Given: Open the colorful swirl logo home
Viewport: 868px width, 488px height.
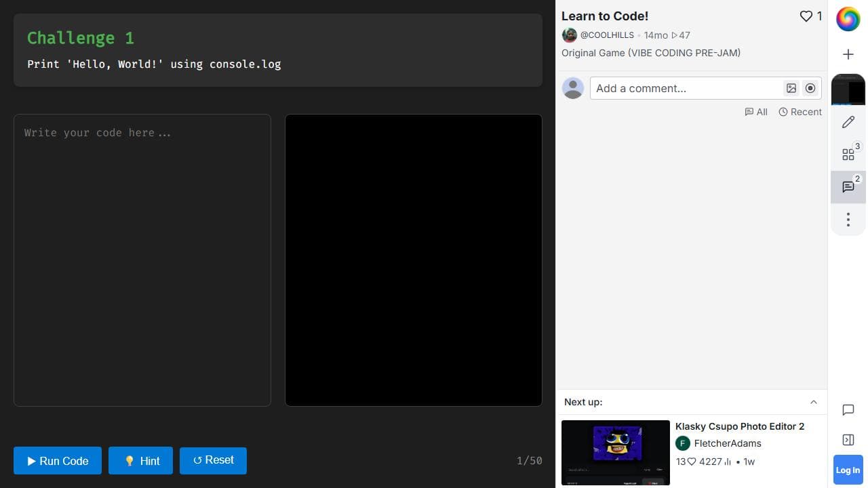Looking at the screenshot, I should (848, 19).
